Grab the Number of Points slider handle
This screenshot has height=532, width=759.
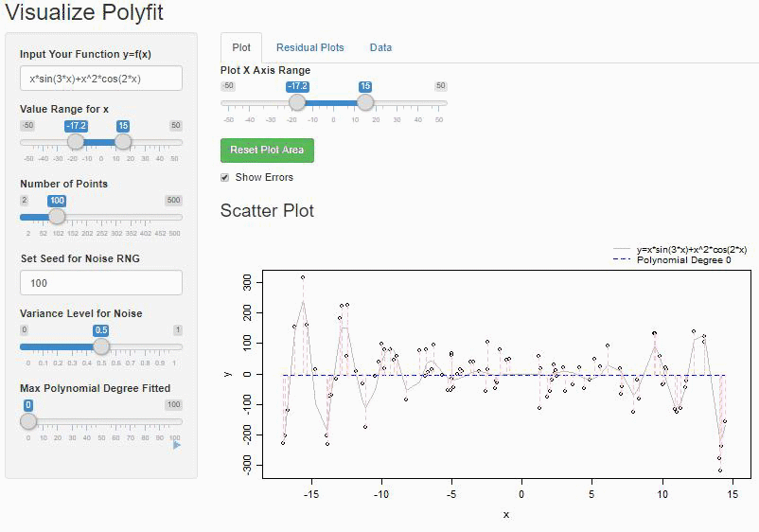pyautogui.click(x=57, y=217)
